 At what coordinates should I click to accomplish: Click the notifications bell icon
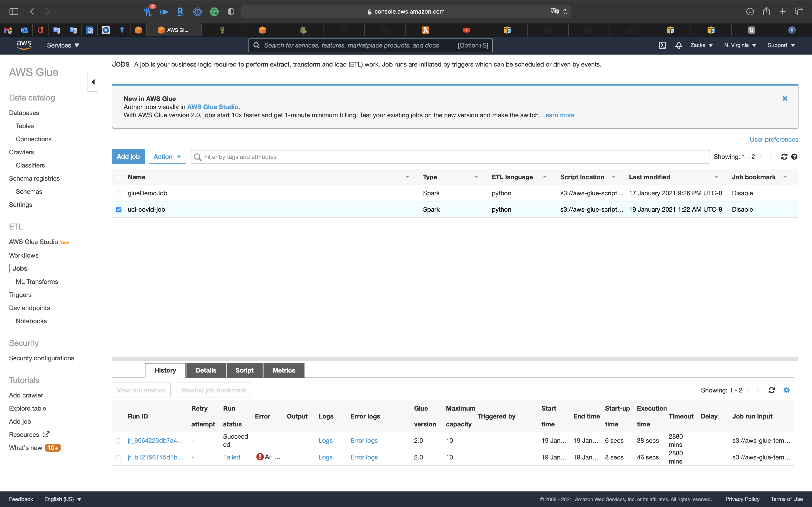pyautogui.click(x=679, y=45)
